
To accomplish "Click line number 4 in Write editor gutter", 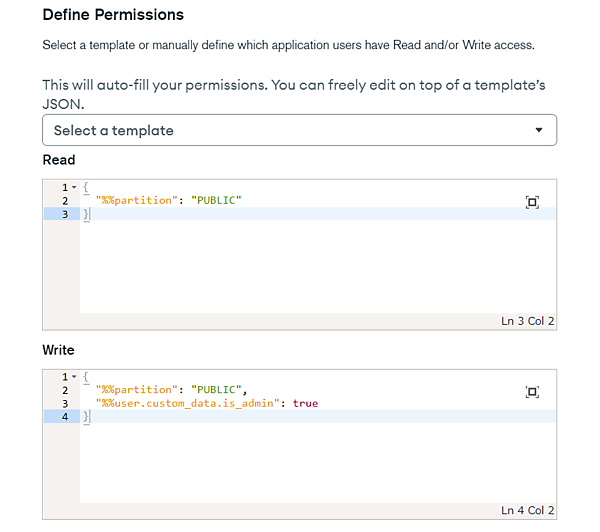I will tap(65, 416).
